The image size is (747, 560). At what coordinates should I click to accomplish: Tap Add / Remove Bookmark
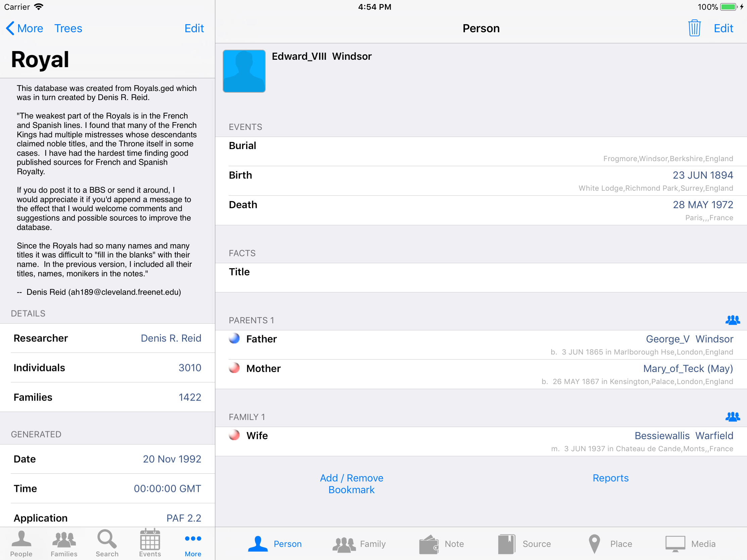coord(351,483)
